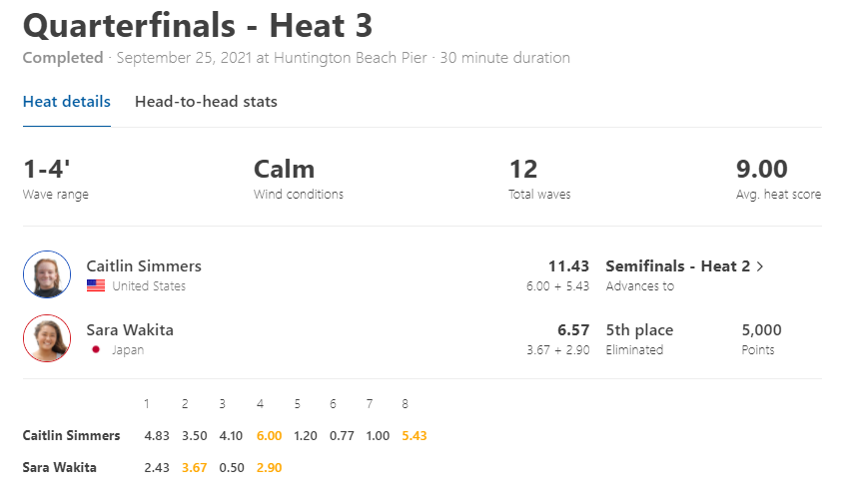Click the United States flag icon
The width and height of the screenshot is (842, 504).
tap(96, 286)
